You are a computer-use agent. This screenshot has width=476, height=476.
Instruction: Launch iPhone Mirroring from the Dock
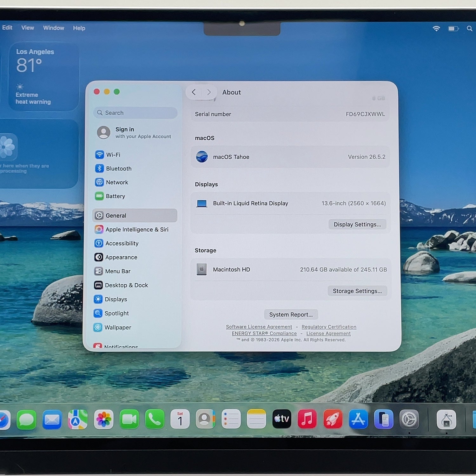pyautogui.click(x=384, y=419)
